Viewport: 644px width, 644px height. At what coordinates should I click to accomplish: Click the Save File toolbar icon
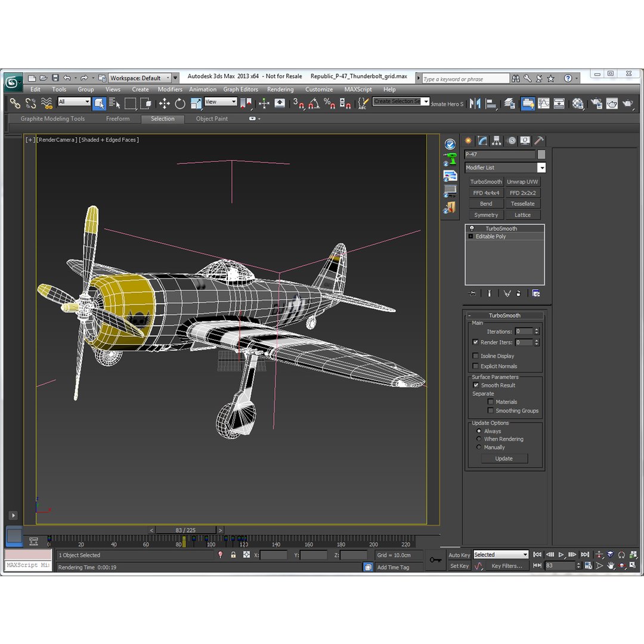click(55, 78)
